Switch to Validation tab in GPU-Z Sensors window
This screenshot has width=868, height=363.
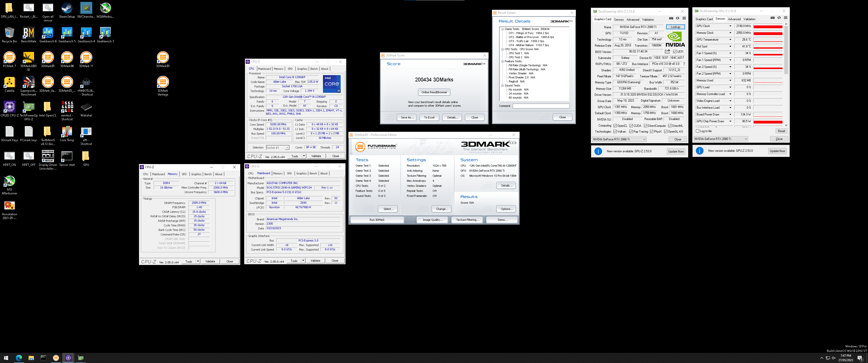pyautogui.click(x=749, y=19)
